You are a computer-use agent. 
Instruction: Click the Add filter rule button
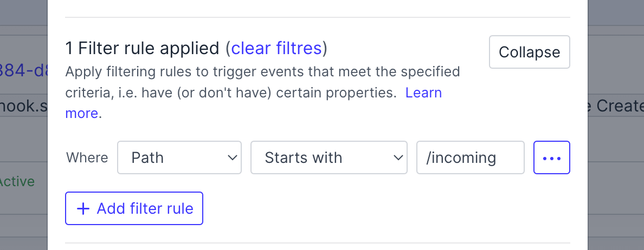[x=134, y=208]
